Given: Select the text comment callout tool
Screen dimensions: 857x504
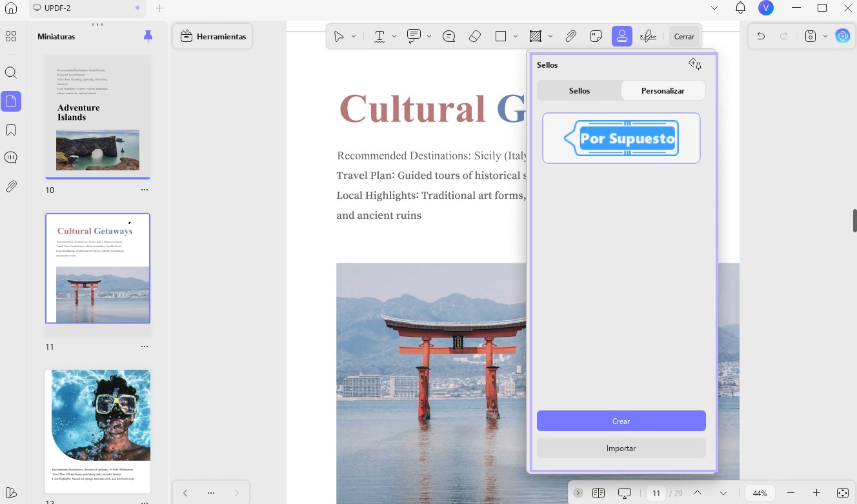Looking at the screenshot, I should click(414, 37).
